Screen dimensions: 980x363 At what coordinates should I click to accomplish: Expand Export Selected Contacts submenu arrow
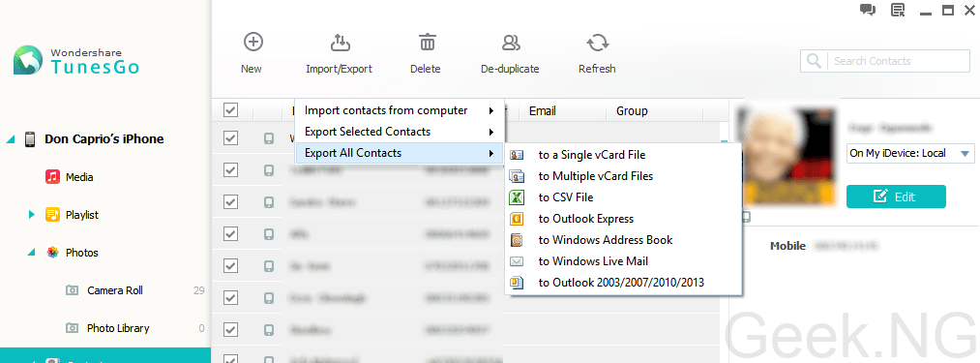(492, 132)
